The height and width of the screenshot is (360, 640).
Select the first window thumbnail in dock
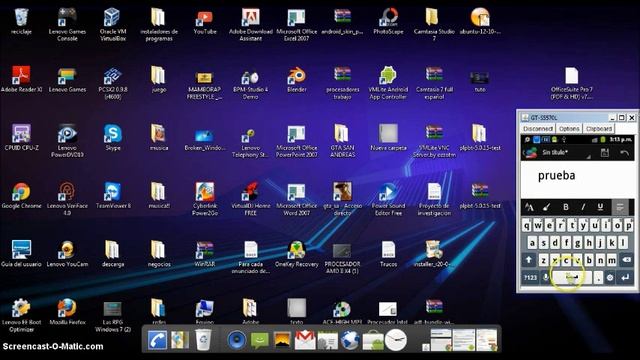(441, 340)
